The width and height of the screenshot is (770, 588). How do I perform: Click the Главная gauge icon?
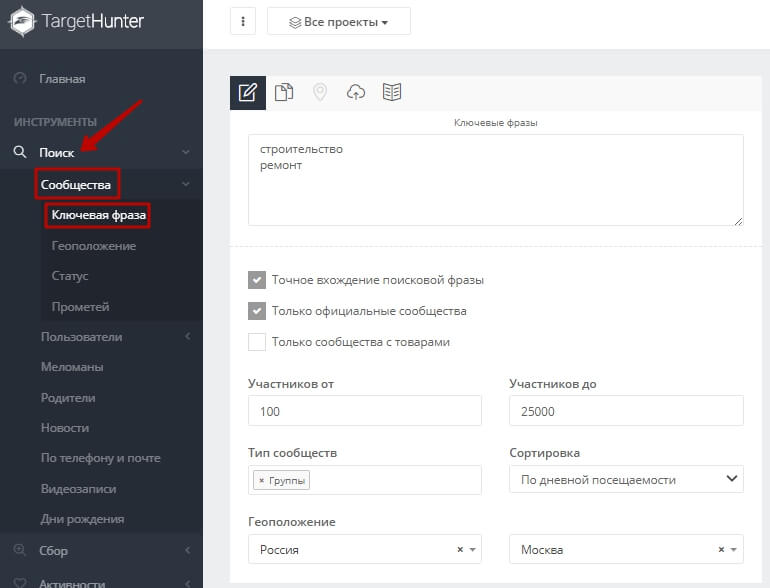pyautogui.click(x=20, y=79)
